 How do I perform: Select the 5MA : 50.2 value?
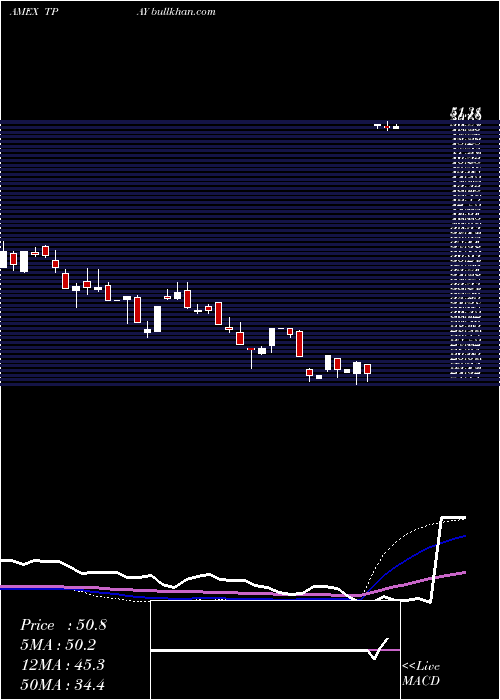pyautogui.click(x=58, y=645)
